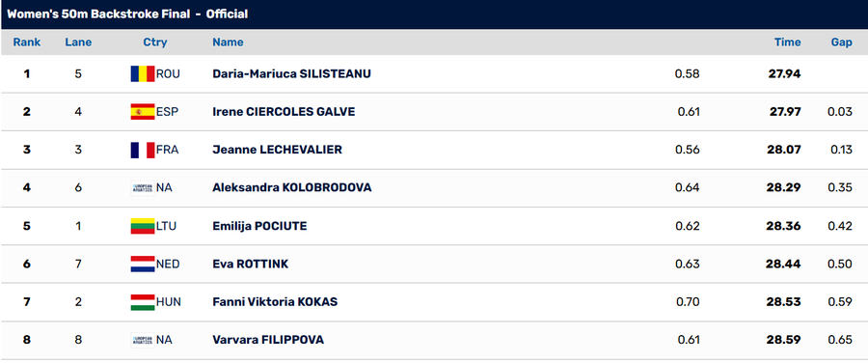Click the Romania flag icon
The image size is (868, 363).
click(x=143, y=73)
